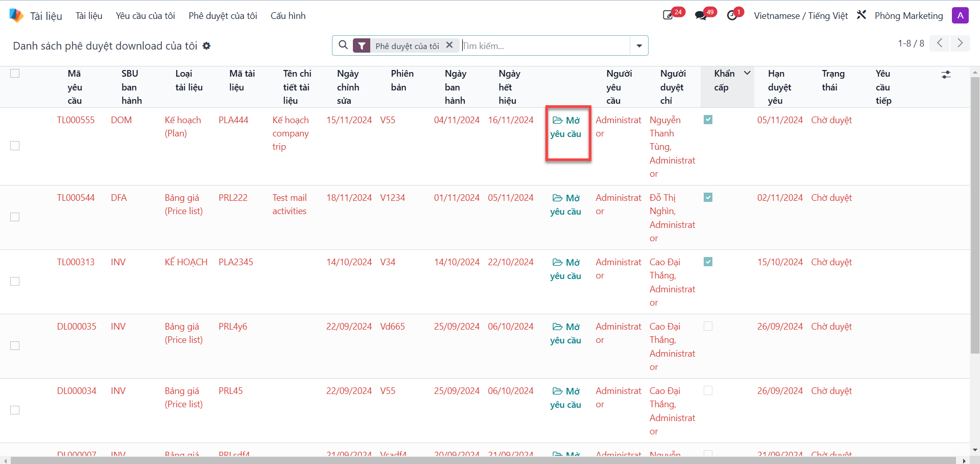
Task: Click the search magnifier icon
Action: click(344, 45)
